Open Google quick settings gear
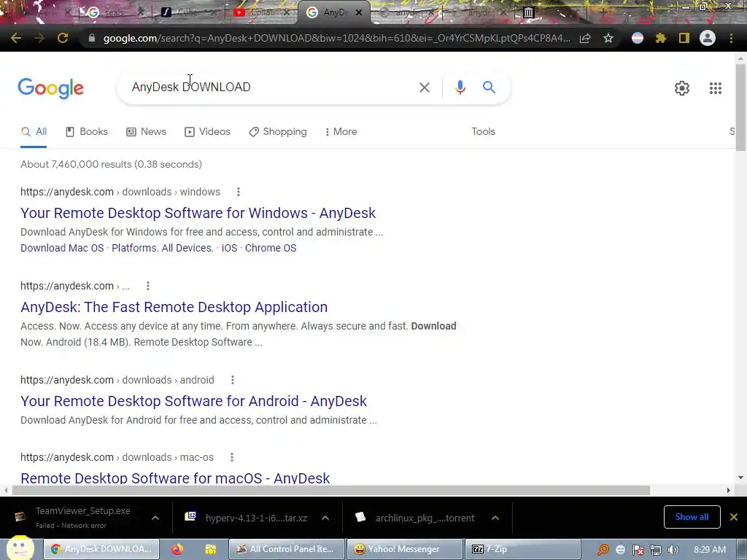Image resolution: width=747 pixels, height=560 pixels. (682, 88)
